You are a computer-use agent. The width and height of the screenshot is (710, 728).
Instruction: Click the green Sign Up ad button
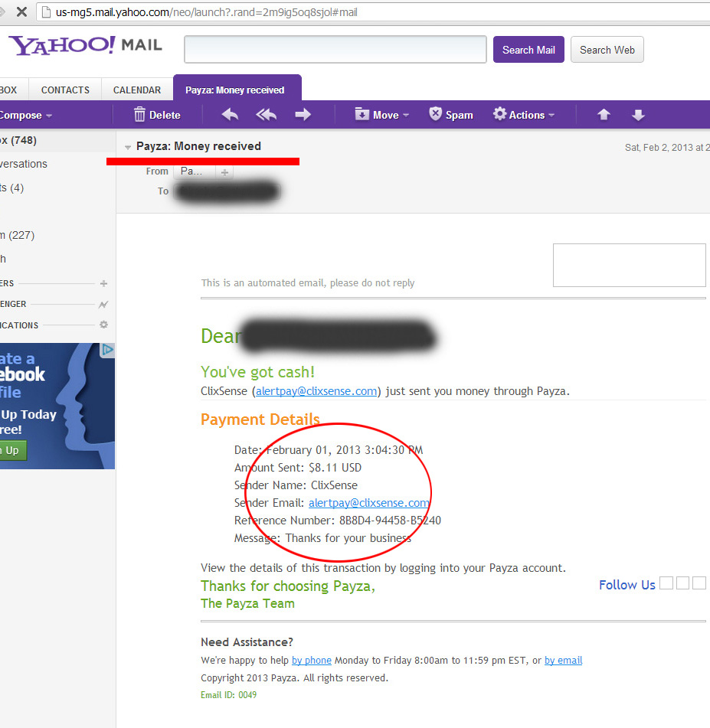pyautogui.click(x=12, y=450)
